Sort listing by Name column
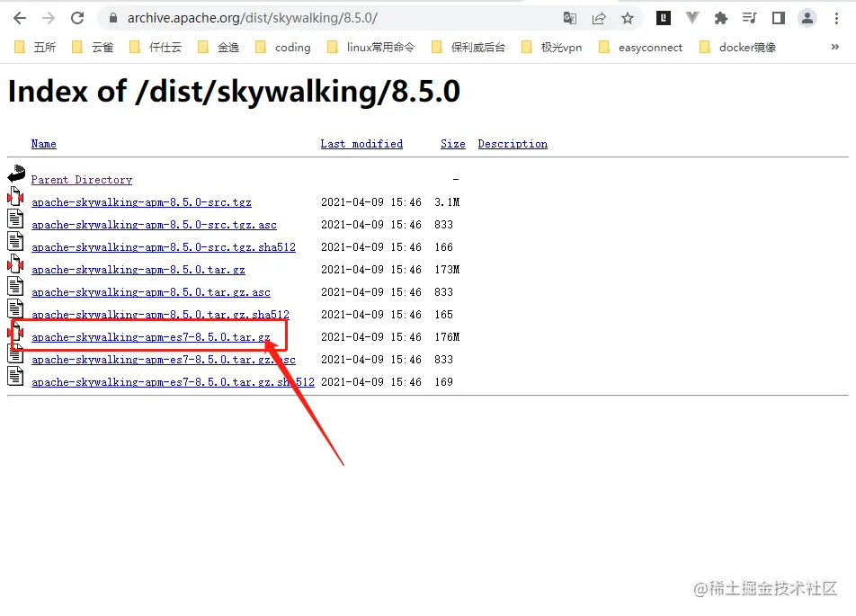The width and height of the screenshot is (856, 616). (44, 144)
